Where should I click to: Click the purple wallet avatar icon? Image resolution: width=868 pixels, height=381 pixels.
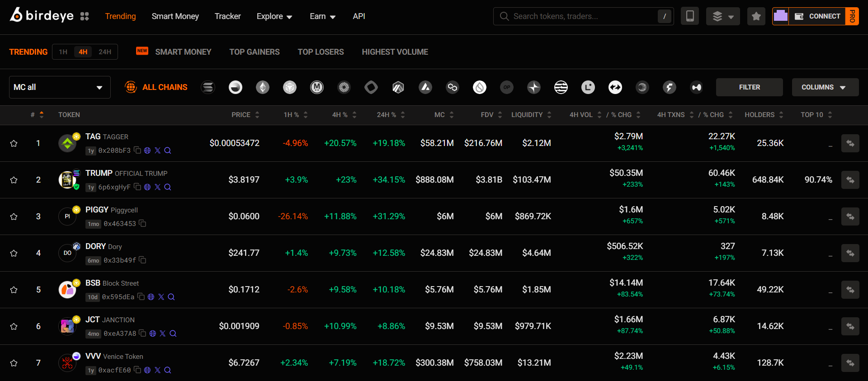[x=781, y=16]
